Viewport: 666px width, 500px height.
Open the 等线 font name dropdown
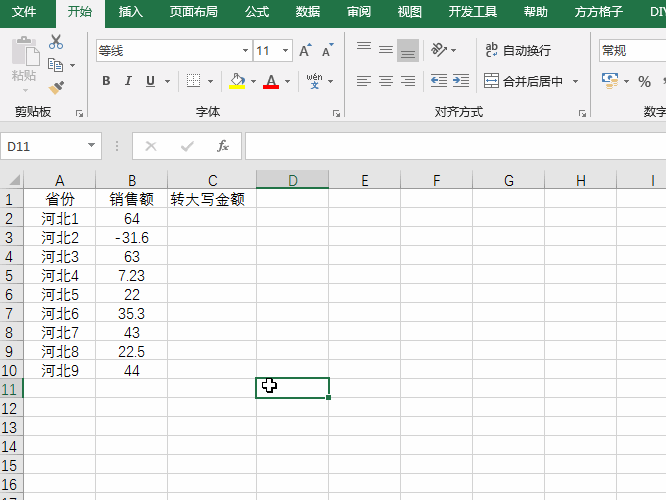coord(246,51)
